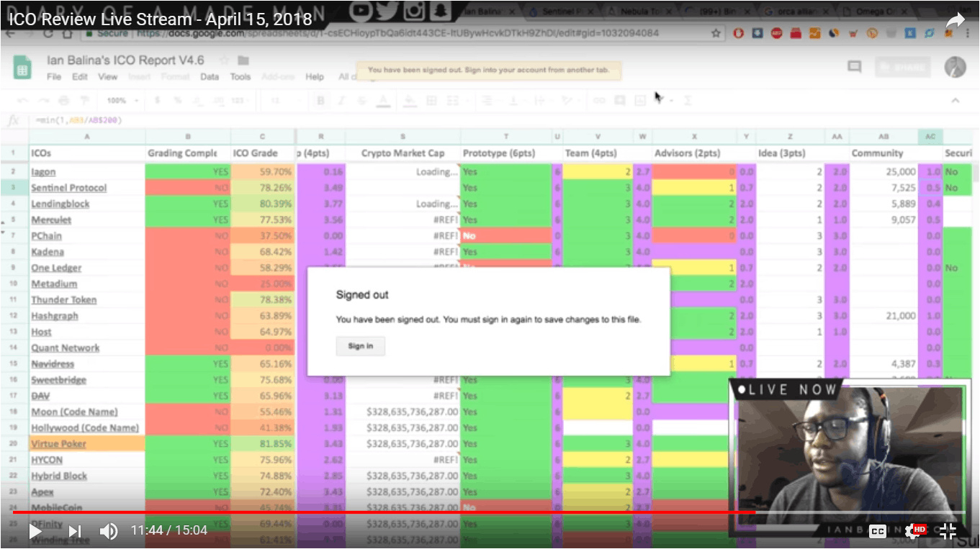
Task: Format as percent with the % icon
Action: [x=178, y=101]
